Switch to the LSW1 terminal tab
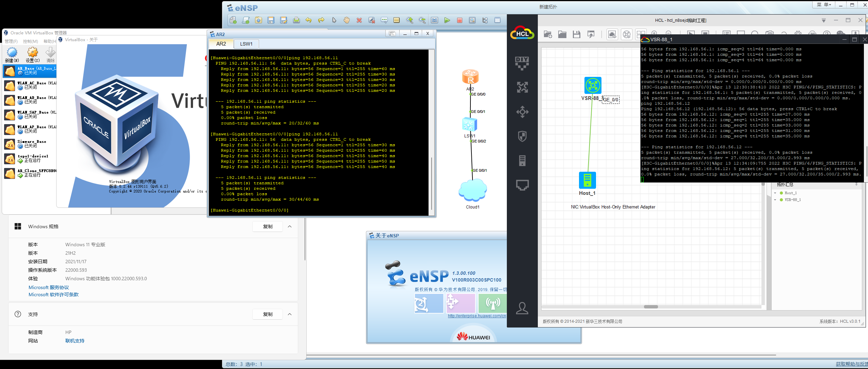 click(x=246, y=44)
